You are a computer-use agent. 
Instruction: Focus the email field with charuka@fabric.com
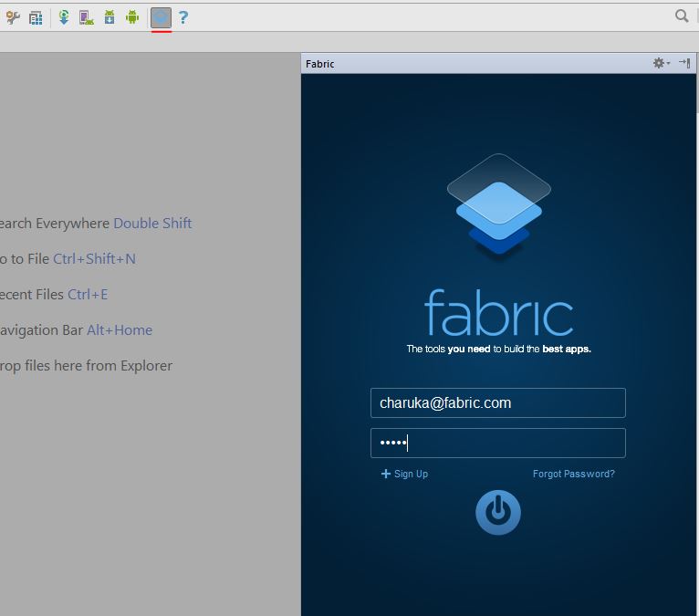(x=498, y=403)
